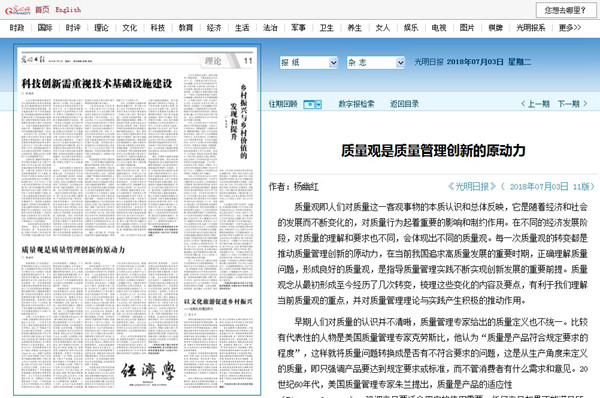Click the 理论 page label in thumbnail
Screen dimensions: 600x398
[213, 61]
